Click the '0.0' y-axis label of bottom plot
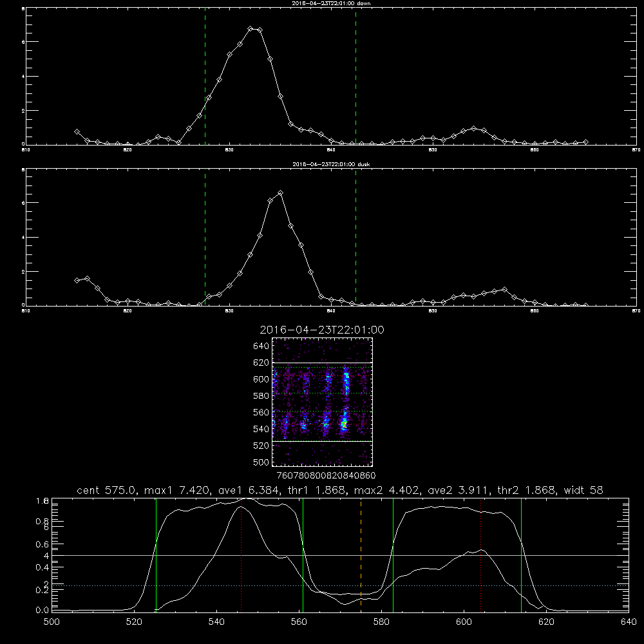The height and width of the screenshot is (644, 644). point(43,611)
